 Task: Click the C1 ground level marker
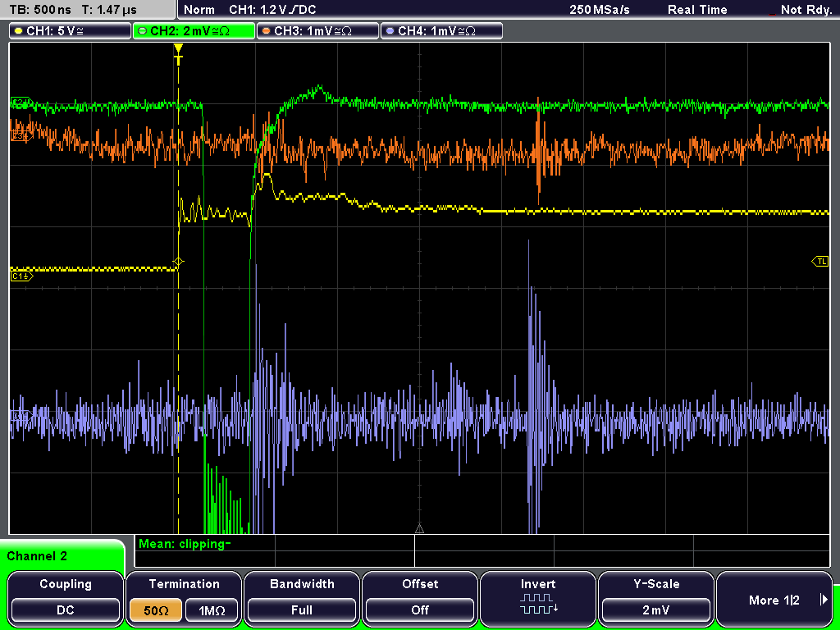tap(21, 276)
